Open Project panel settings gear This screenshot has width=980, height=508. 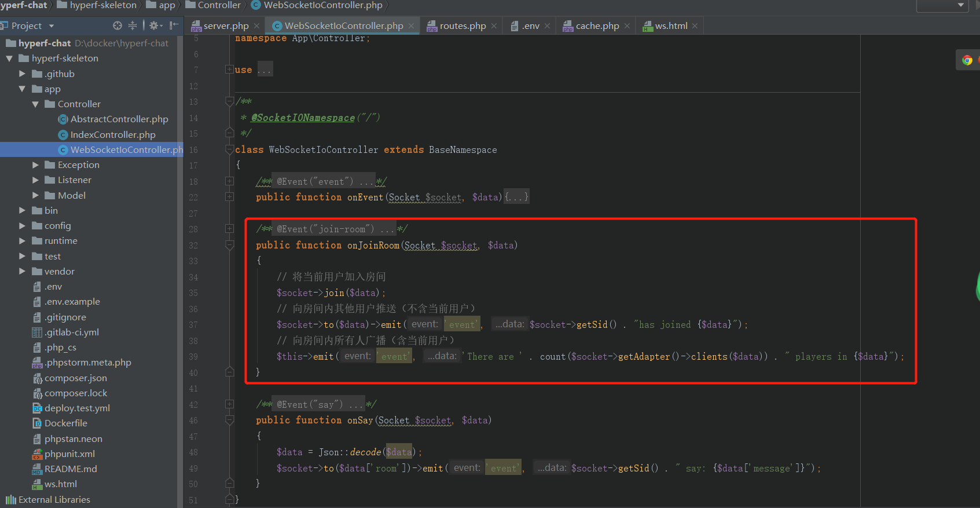coord(154,25)
